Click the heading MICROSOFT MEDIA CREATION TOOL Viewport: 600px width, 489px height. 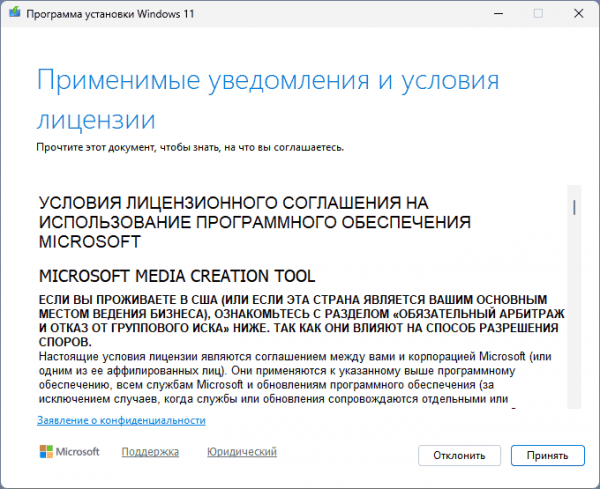click(x=177, y=276)
